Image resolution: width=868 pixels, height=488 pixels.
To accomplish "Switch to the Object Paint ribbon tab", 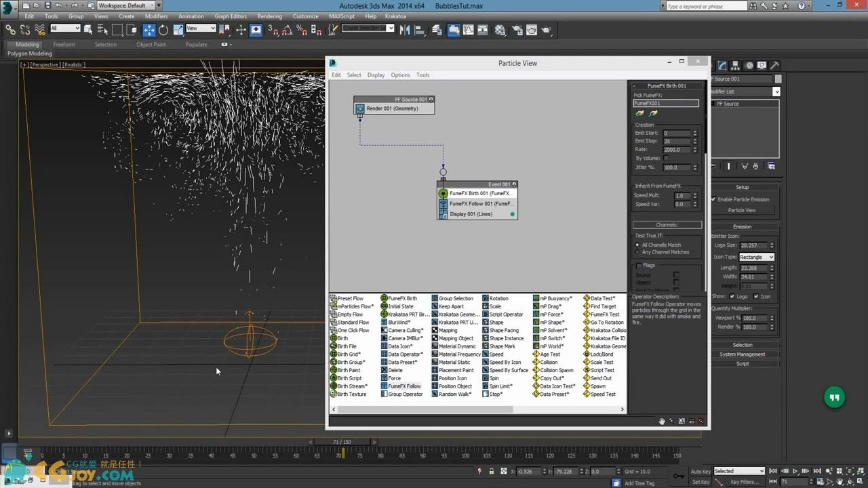I will [151, 45].
